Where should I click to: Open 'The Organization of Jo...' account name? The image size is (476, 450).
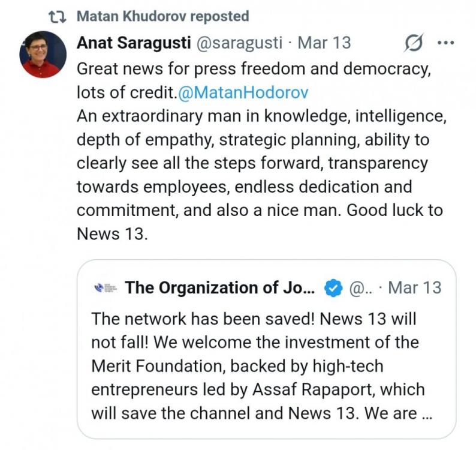click(x=220, y=288)
